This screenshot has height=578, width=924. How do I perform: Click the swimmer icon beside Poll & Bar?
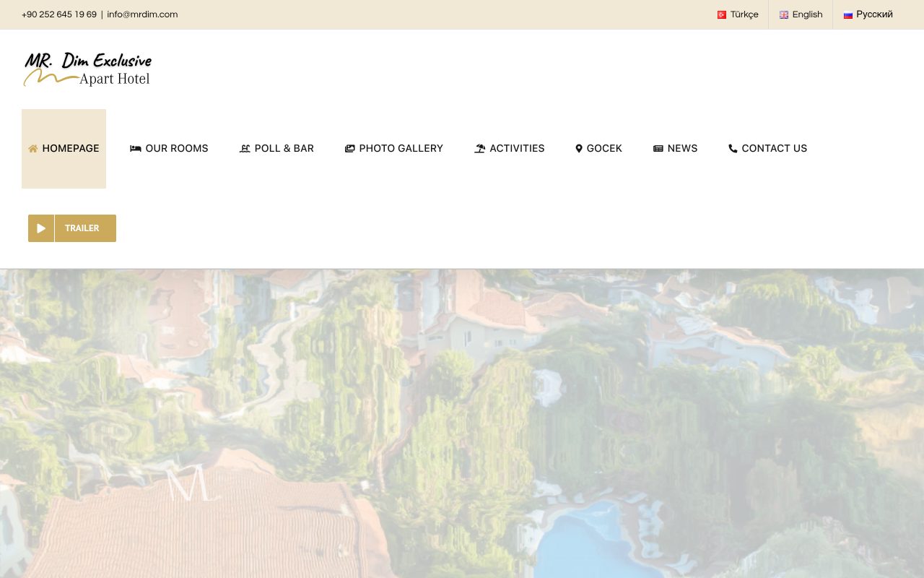pos(245,149)
